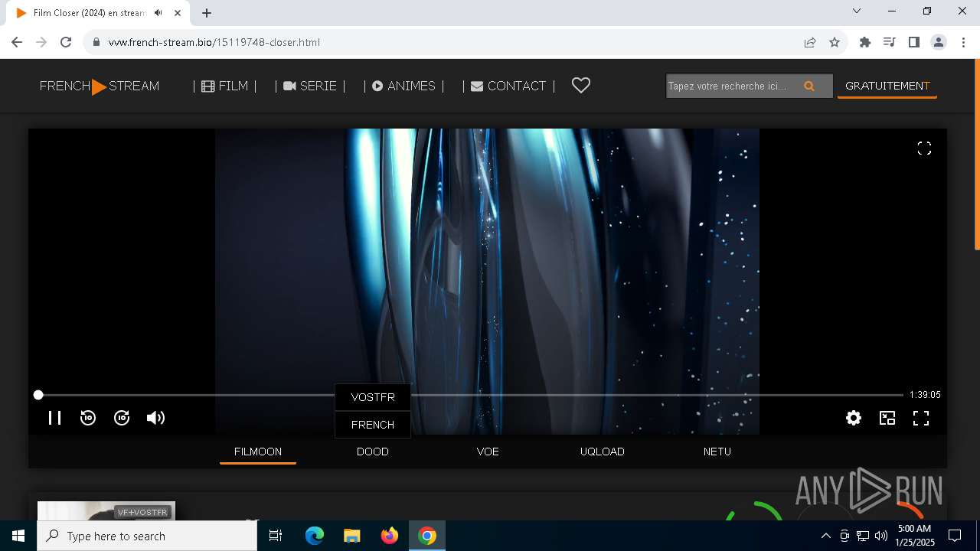Select the VOSTFR language option

[x=373, y=397]
